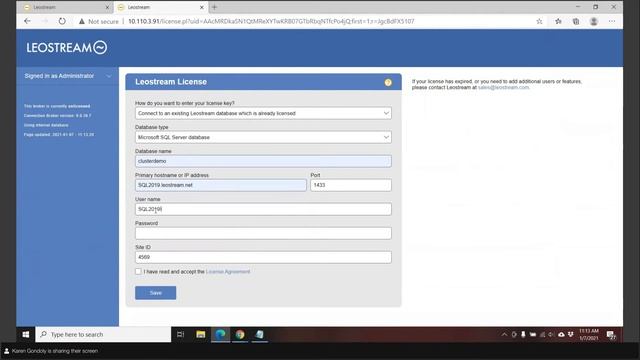Click the Save button
Screen dimensions: 640x360
point(156,293)
